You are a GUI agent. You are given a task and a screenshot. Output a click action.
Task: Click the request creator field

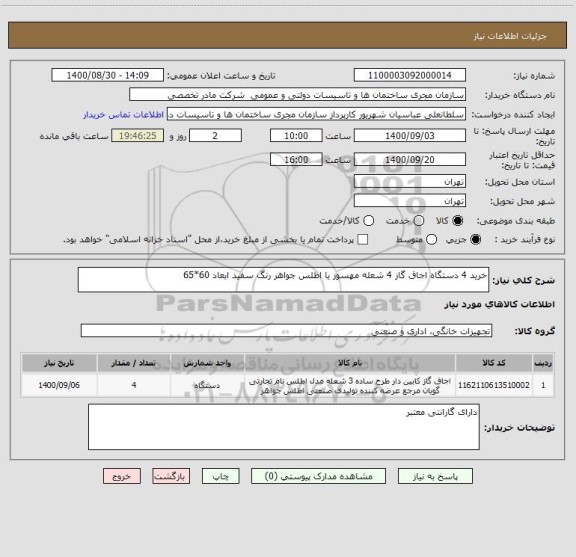click(x=316, y=114)
